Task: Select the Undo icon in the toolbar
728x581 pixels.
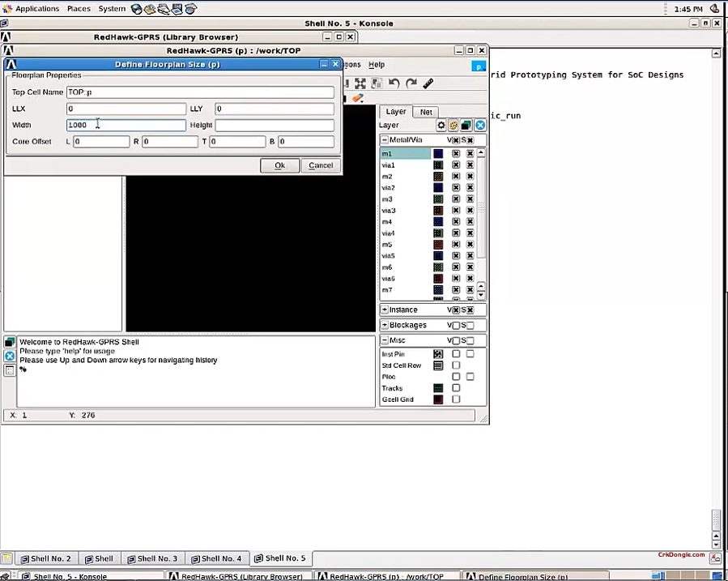Action: [x=394, y=83]
